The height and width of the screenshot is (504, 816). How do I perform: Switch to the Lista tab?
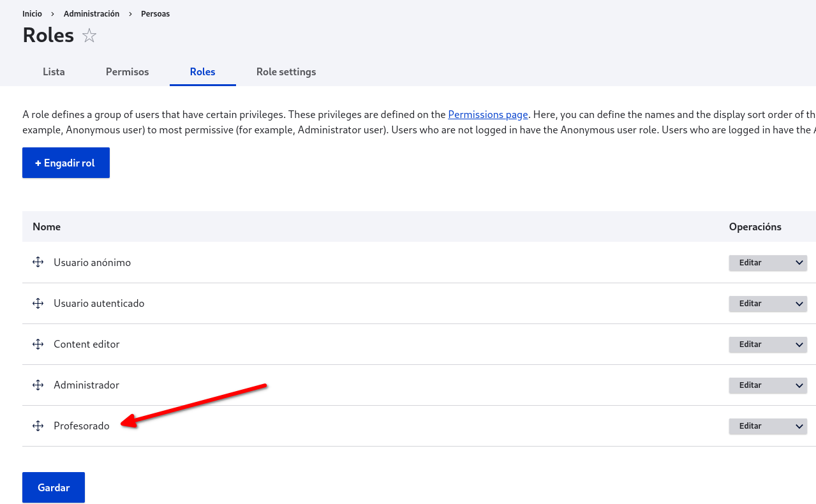[54, 71]
